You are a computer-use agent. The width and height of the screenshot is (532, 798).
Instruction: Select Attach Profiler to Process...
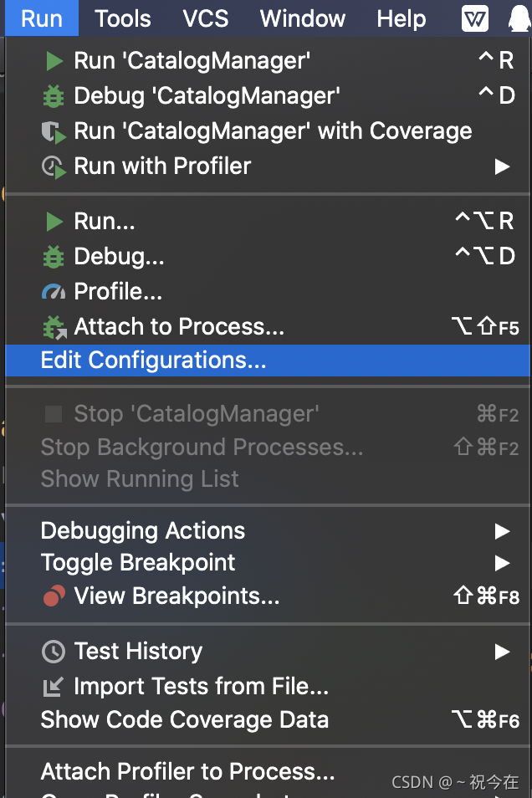point(187,771)
